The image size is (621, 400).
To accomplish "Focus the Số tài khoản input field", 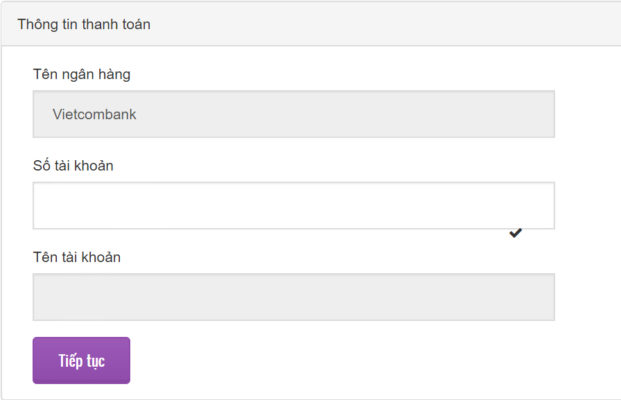I will 293,205.
